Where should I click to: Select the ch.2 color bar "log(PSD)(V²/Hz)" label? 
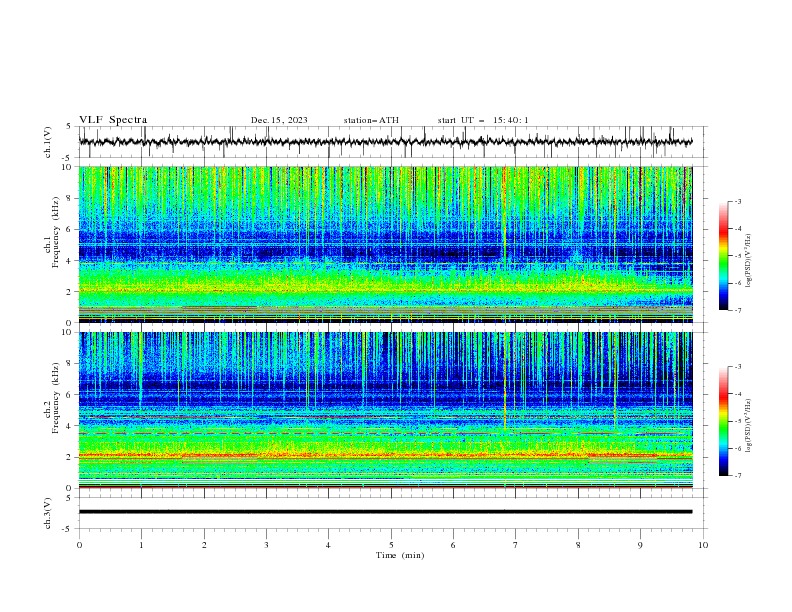[x=748, y=425]
